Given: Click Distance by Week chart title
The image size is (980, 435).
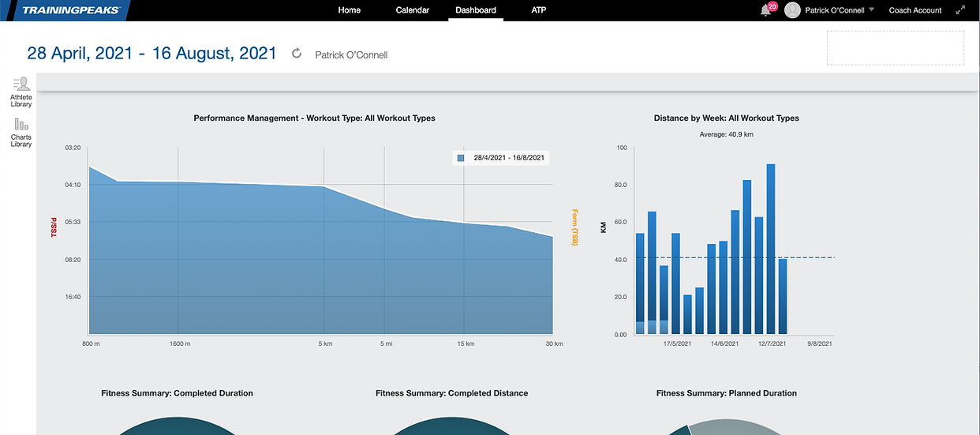Looking at the screenshot, I should pyautogui.click(x=726, y=118).
